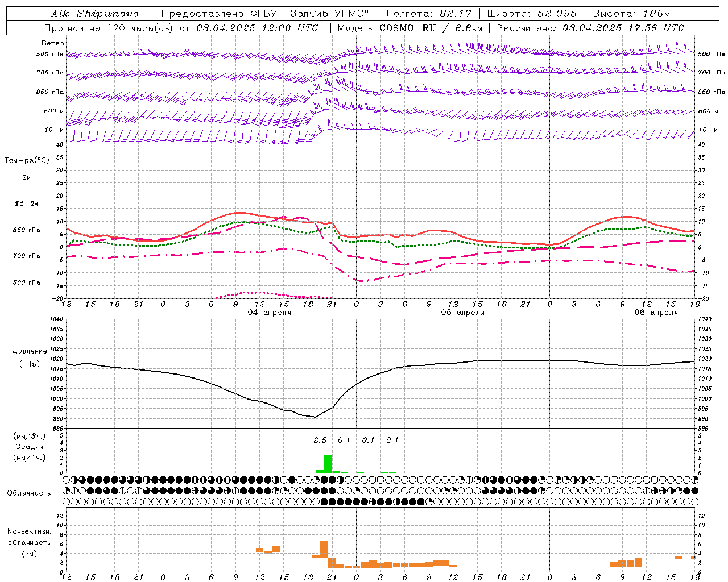Click the 'Долгота: 82.17' header value
Viewport: 728px width, 582px height.
[429, 14]
